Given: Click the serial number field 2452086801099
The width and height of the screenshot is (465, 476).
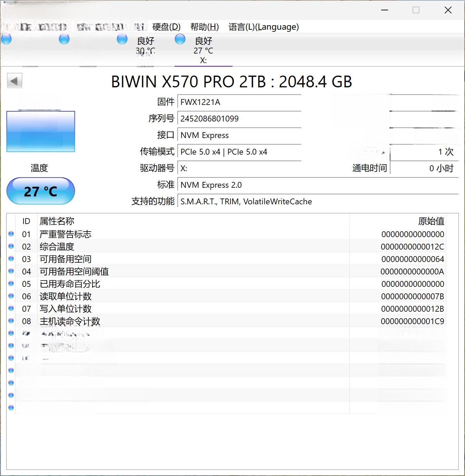Looking at the screenshot, I should [239, 119].
